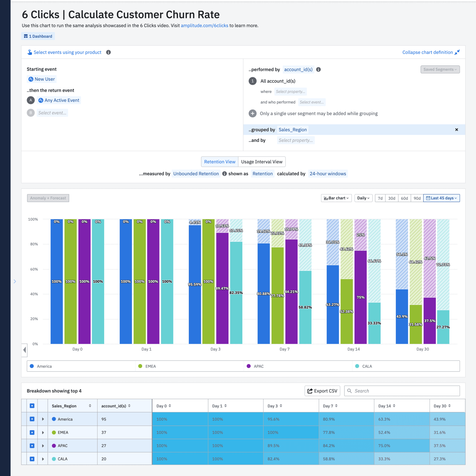
Task: Toggle visibility of the EMEA table row
Action: [x=32, y=432]
